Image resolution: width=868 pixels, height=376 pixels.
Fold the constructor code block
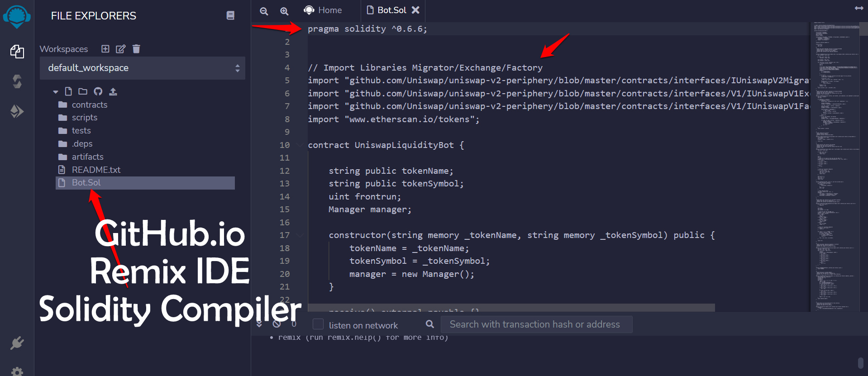click(300, 235)
